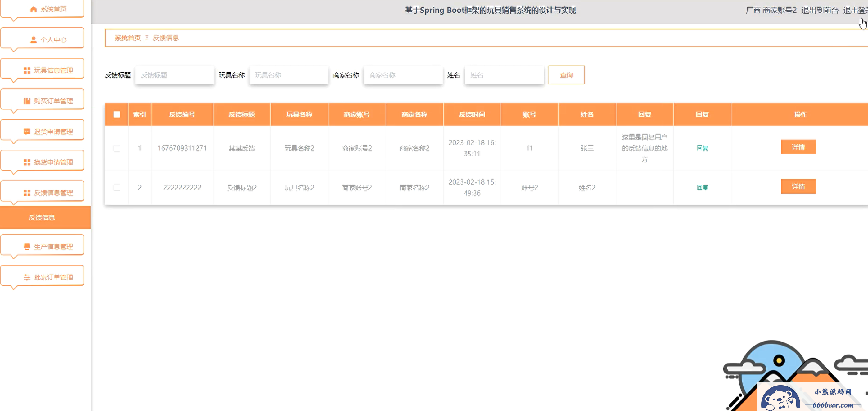Click the person icon beside 个人中心
This screenshot has height=411, width=868.
(x=33, y=40)
